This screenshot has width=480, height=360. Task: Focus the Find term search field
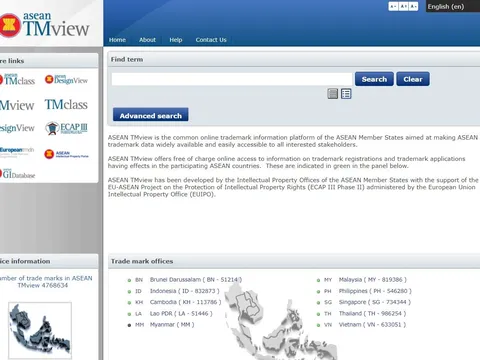pos(232,79)
